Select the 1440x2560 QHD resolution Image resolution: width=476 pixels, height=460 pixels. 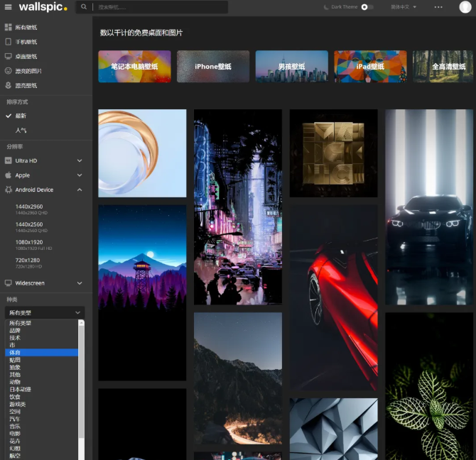[31, 227]
